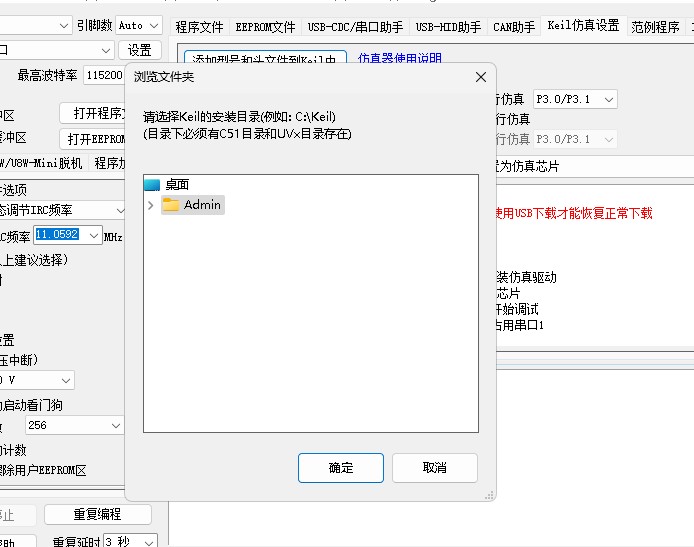Click the 取消 button in folder dialog
The width and height of the screenshot is (694, 547).
[x=435, y=467]
